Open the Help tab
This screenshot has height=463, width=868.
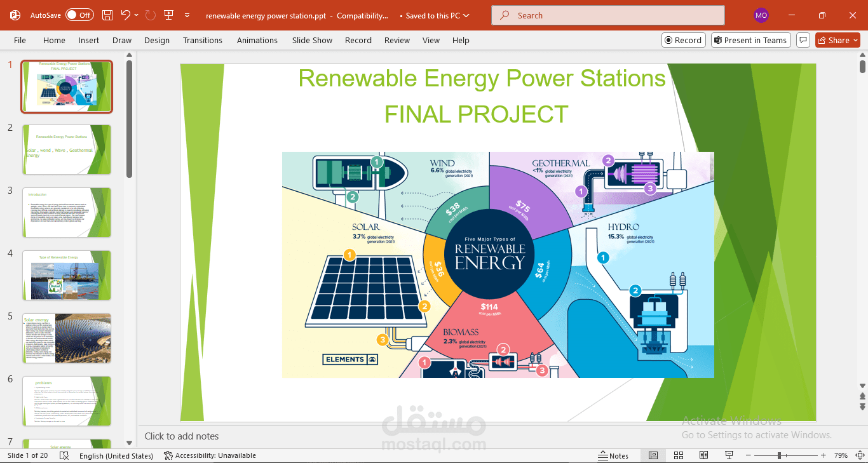coord(461,40)
